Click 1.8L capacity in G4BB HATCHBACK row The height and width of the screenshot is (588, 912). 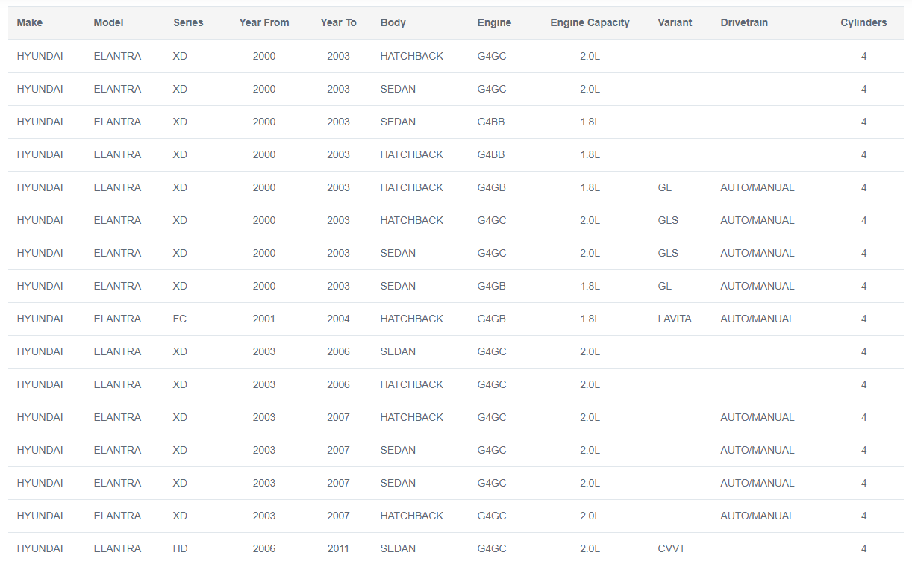pos(590,154)
